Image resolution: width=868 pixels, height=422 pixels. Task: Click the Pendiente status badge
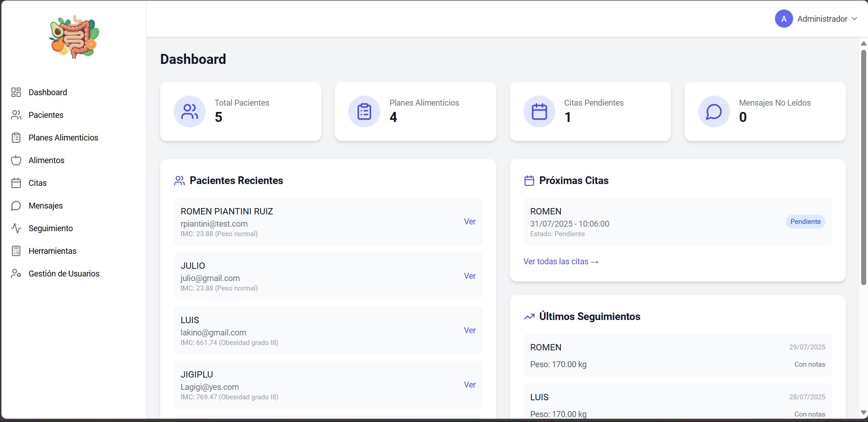coord(805,222)
